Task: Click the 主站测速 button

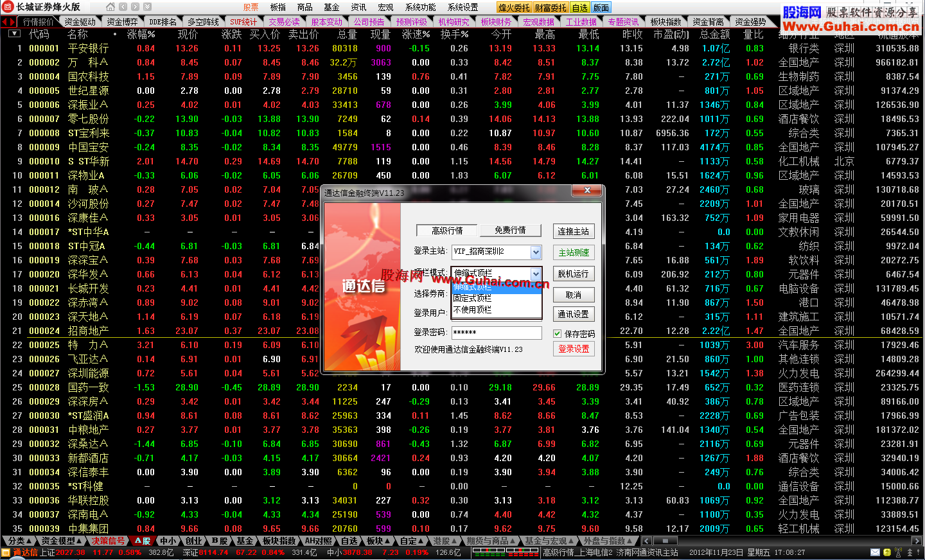Action: [x=574, y=252]
